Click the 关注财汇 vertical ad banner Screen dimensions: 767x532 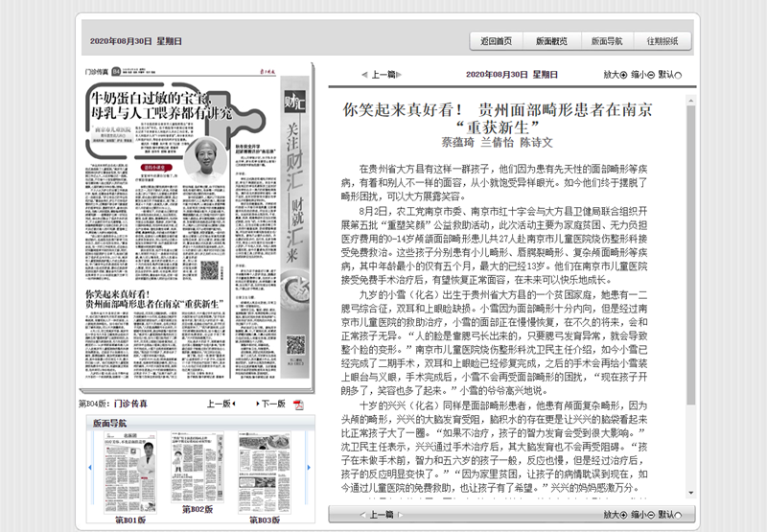click(295, 228)
